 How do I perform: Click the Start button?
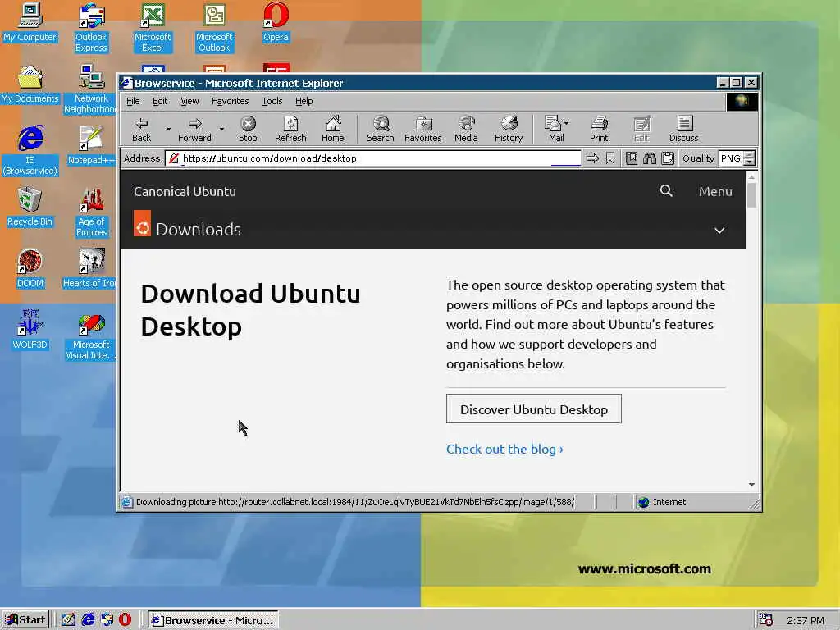click(x=25, y=620)
